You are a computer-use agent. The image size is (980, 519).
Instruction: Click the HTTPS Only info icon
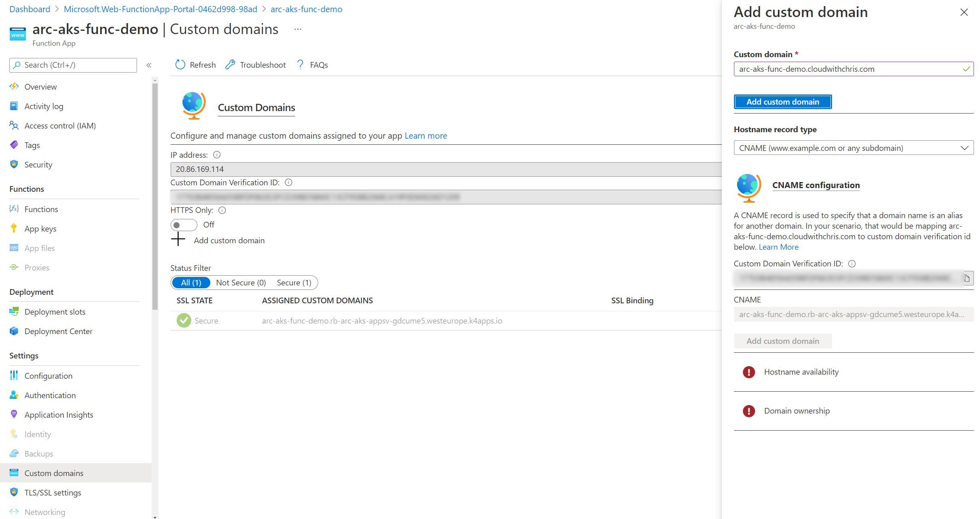222,210
